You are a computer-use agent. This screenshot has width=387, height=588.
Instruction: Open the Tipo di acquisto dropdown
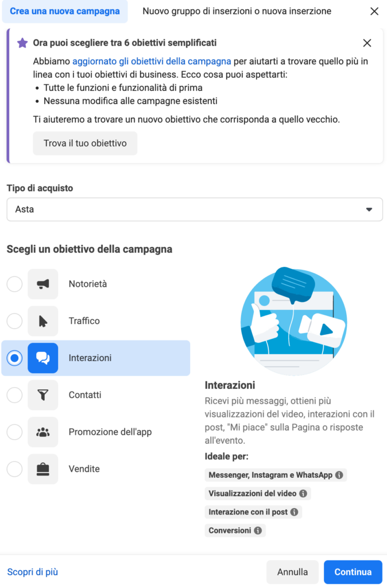tap(194, 210)
